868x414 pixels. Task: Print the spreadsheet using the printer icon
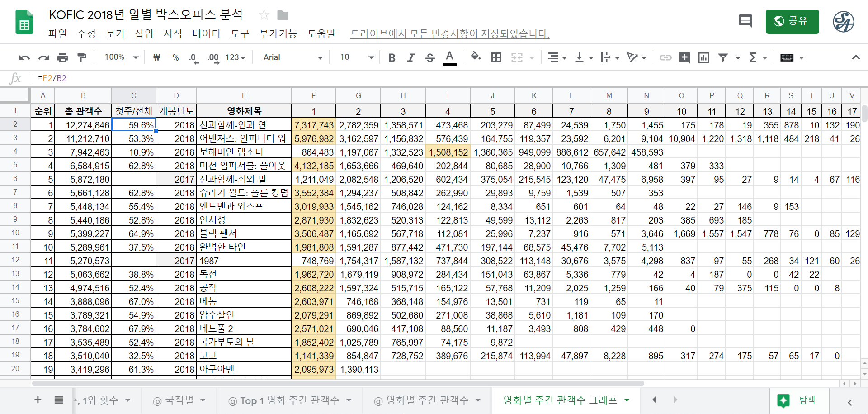pos(62,57)
